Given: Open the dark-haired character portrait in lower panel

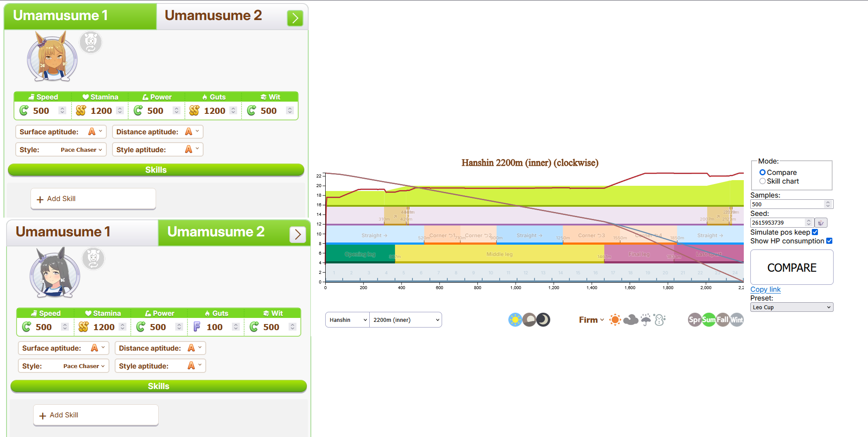Looking at the screenshot, I should click(x=55, y=273).
